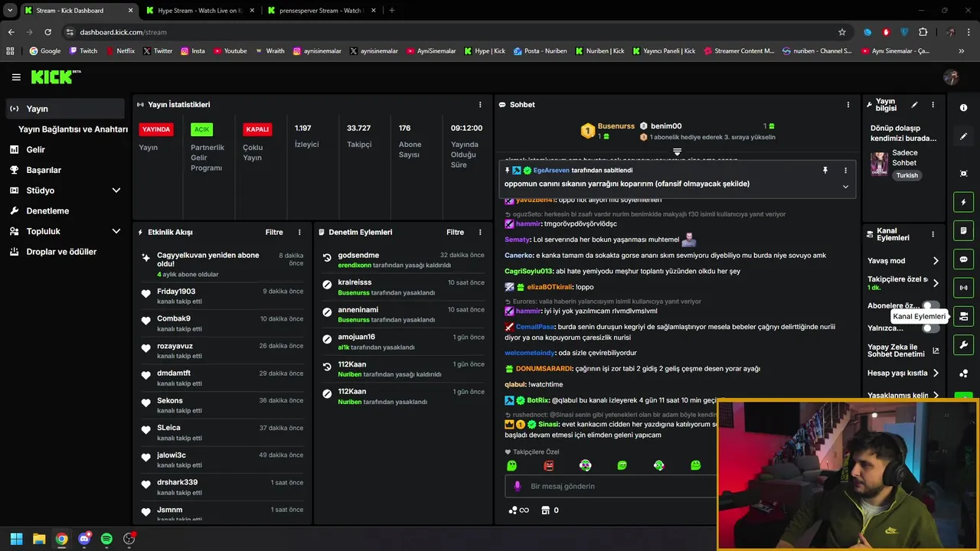Open the Yayıncı Paneli | Kick bookmark

pyautogui.click(x=664, y=51)
